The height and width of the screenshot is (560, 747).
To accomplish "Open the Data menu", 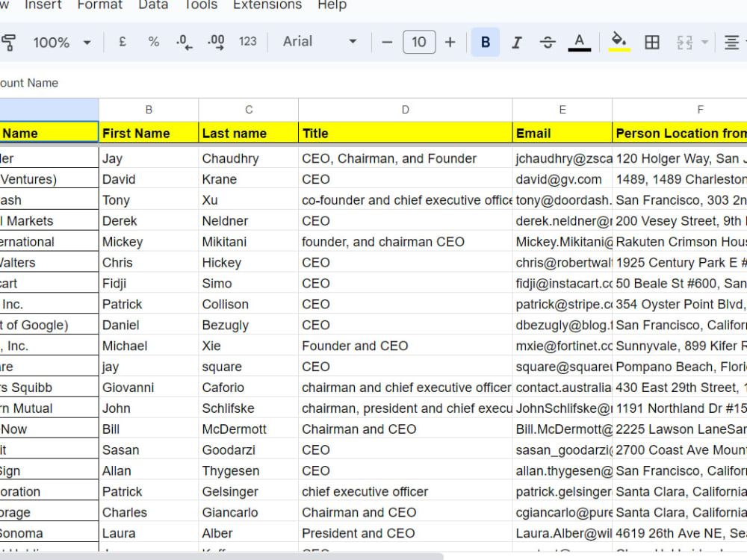I will (152, 6).
